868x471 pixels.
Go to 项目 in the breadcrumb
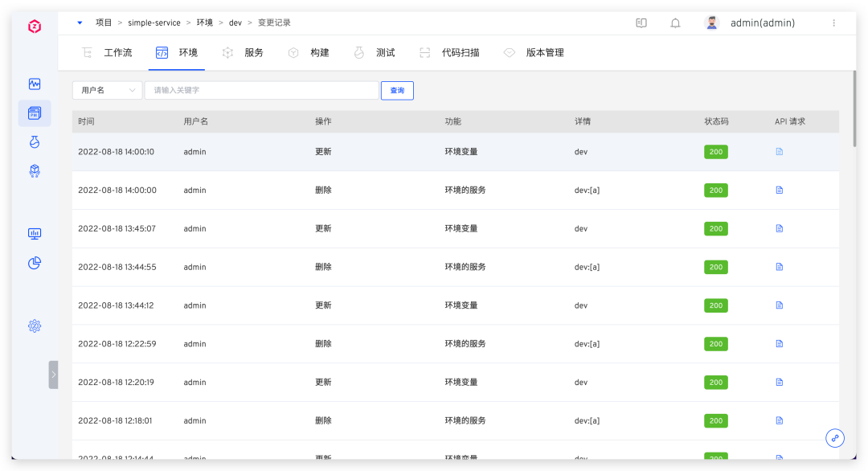click(104, 23)
